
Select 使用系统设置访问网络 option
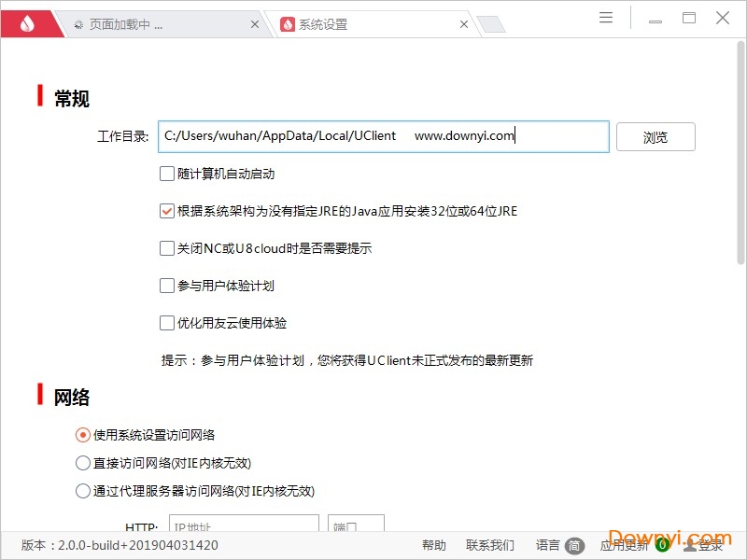click(x=82, y=434)
